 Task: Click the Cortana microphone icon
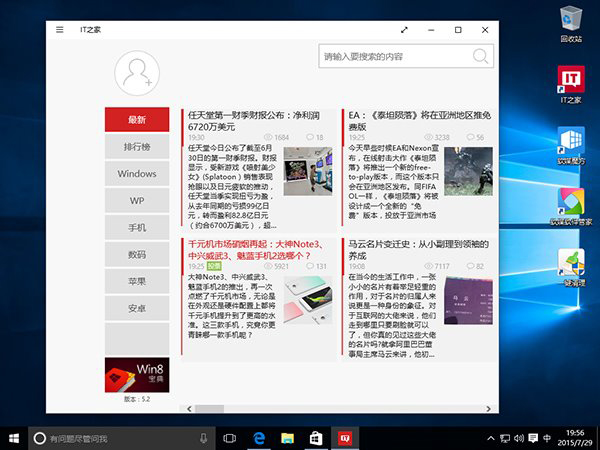click(x=204, y=438)
